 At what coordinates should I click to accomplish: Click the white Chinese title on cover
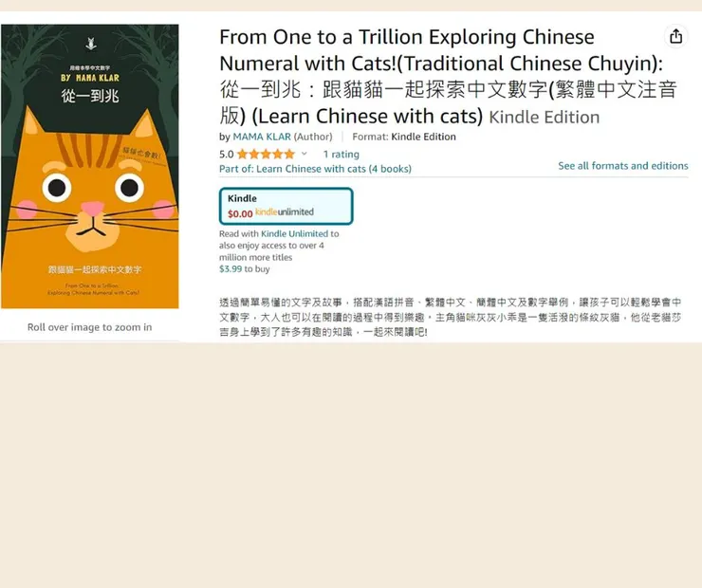coord(90,96)
